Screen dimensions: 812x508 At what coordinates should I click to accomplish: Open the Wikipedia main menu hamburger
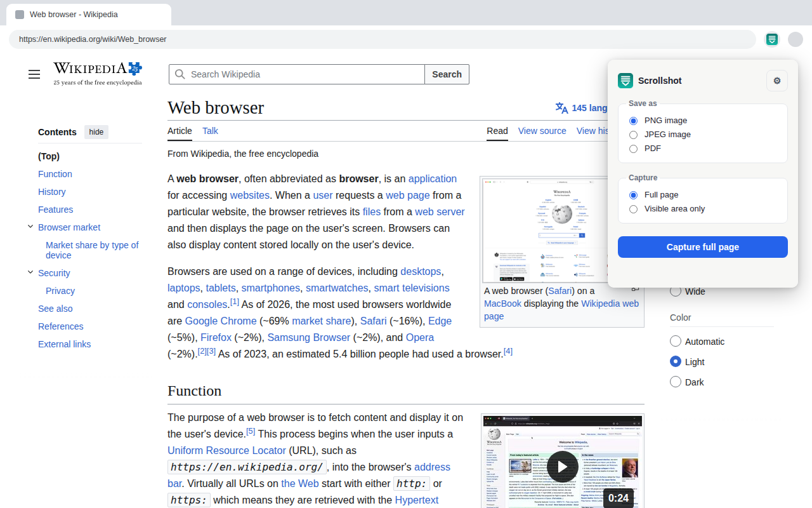[x=34, y=74]
